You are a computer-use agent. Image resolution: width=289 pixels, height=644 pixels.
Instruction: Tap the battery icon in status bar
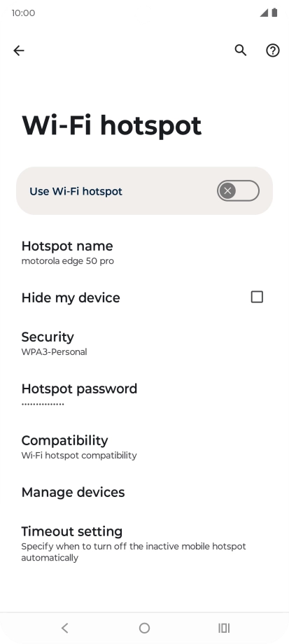(274, 13)
